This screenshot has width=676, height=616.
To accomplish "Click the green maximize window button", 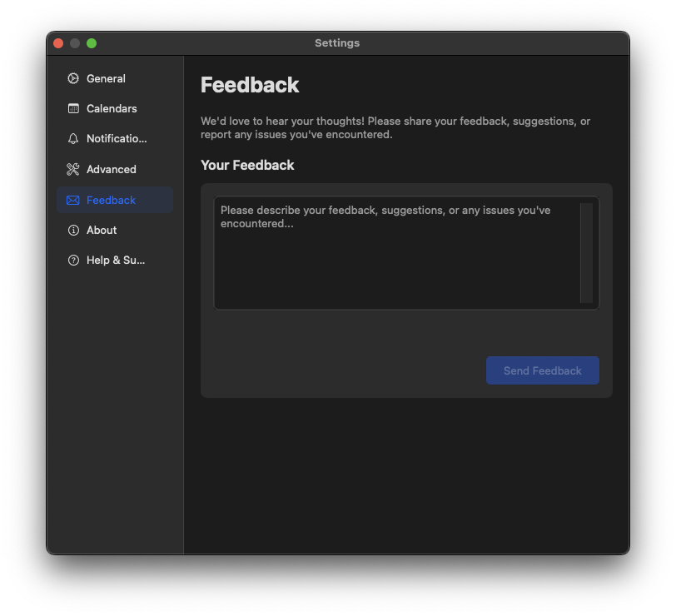I will [x=92, y=42].
